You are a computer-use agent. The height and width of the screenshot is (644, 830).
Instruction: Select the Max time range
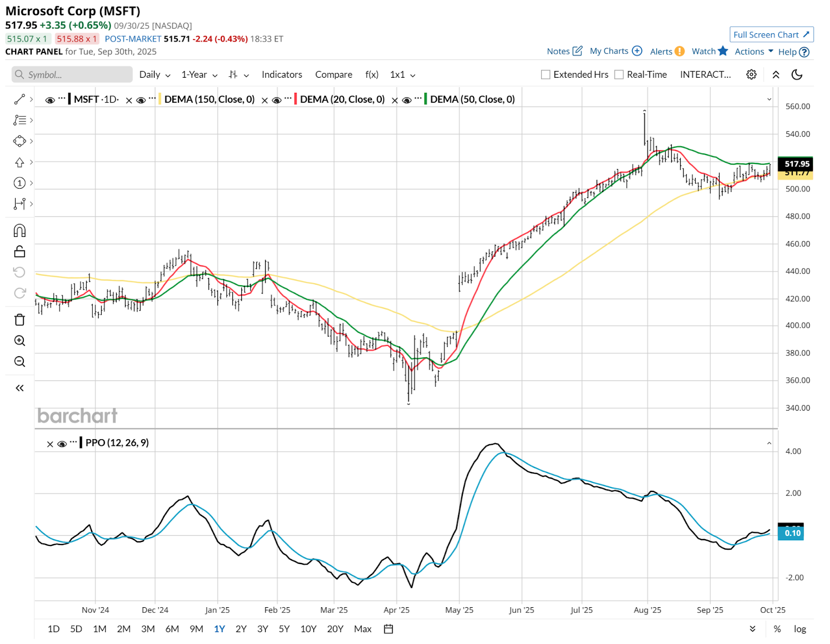363,629
